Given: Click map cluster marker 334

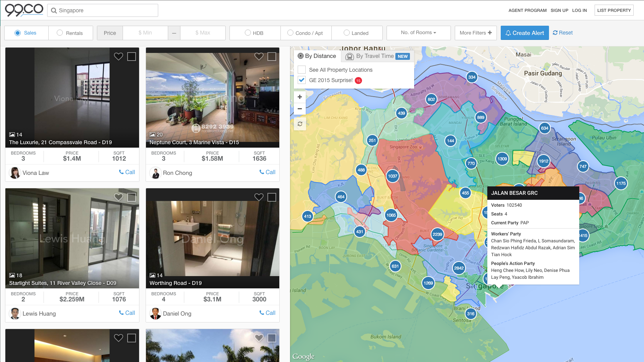Looking at the screenshot, I should 472,77.
